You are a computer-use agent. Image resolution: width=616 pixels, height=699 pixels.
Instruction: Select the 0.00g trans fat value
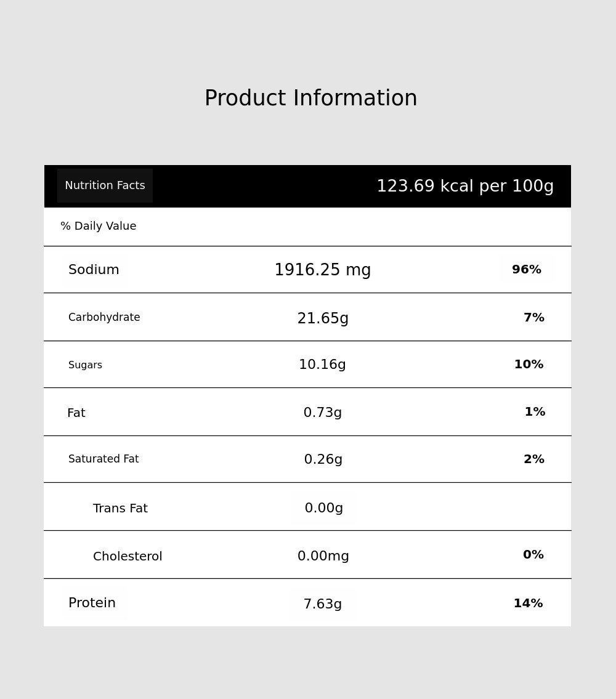tap(323, 509)
